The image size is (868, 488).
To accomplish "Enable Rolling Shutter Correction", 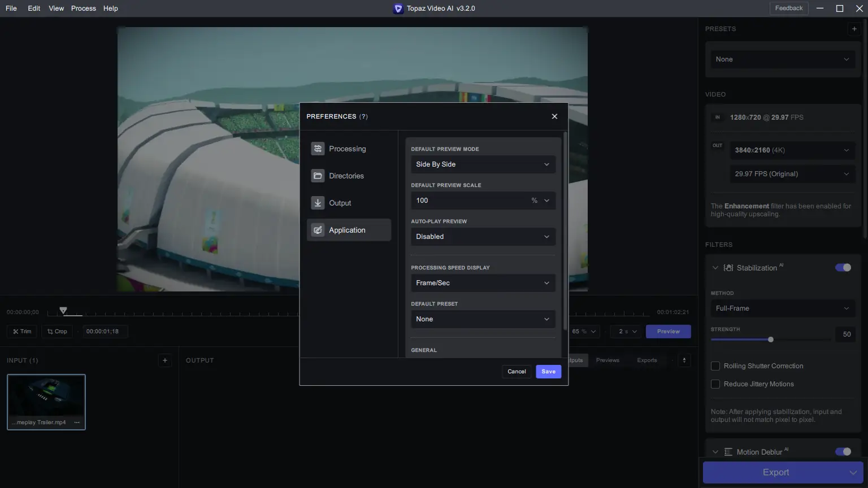I will coord(715,366).
